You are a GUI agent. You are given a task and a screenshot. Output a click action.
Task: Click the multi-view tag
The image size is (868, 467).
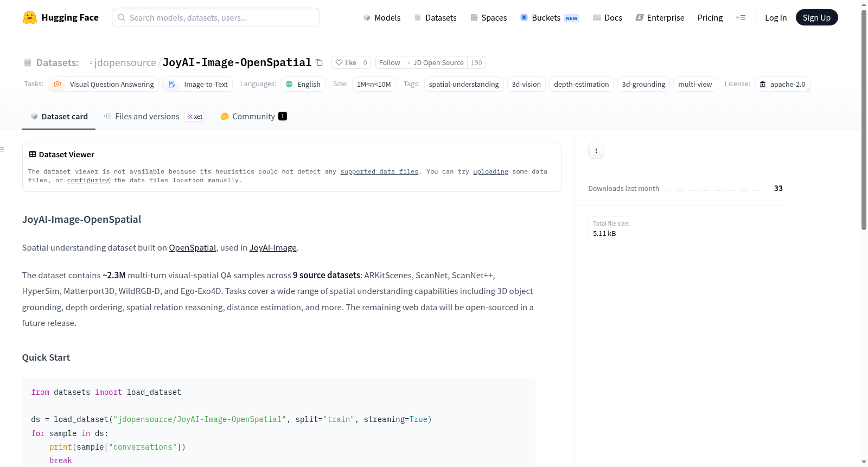(695, 84)
